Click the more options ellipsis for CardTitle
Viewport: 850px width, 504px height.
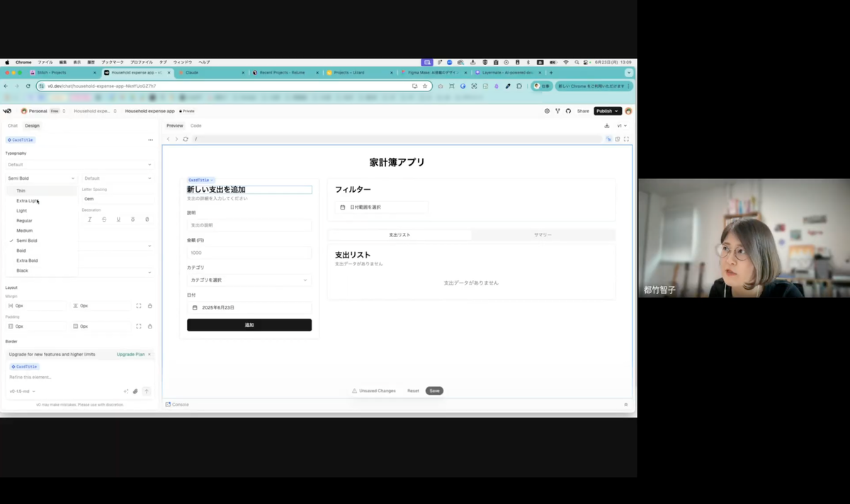pos(150,140)
